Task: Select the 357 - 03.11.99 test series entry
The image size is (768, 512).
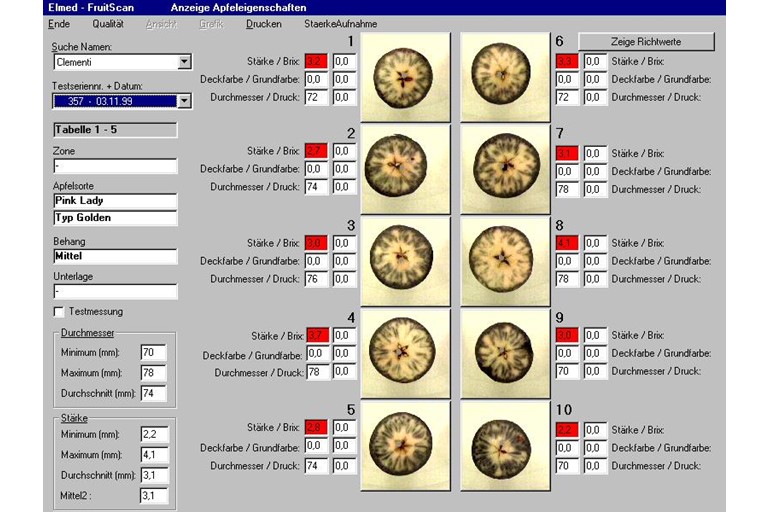Action: (115, 101)
